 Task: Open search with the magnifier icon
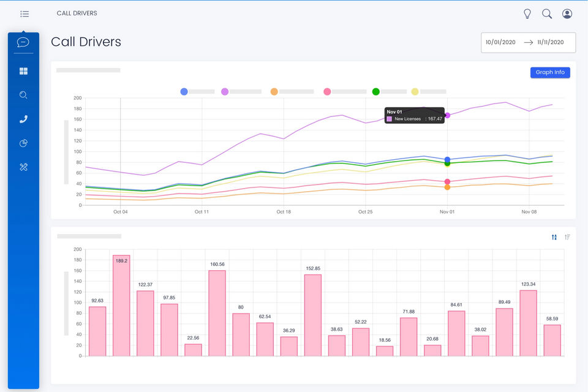tap(547, 14)
